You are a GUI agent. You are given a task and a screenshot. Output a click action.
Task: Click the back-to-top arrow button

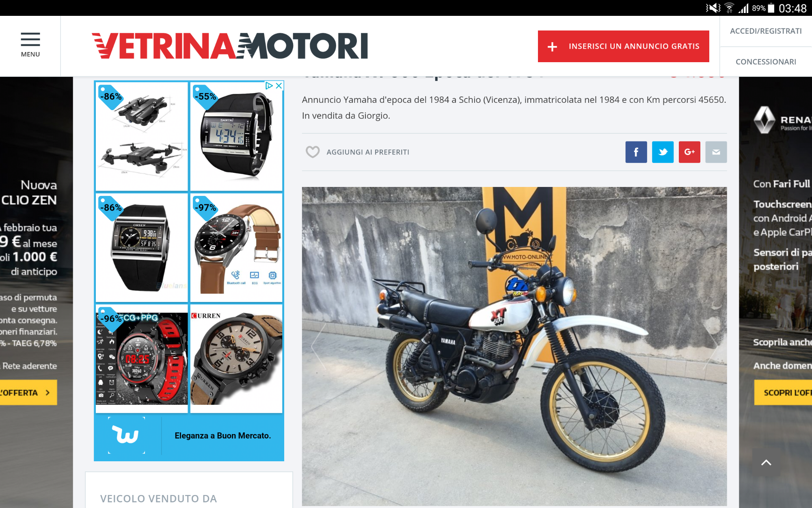click(766, 462)
